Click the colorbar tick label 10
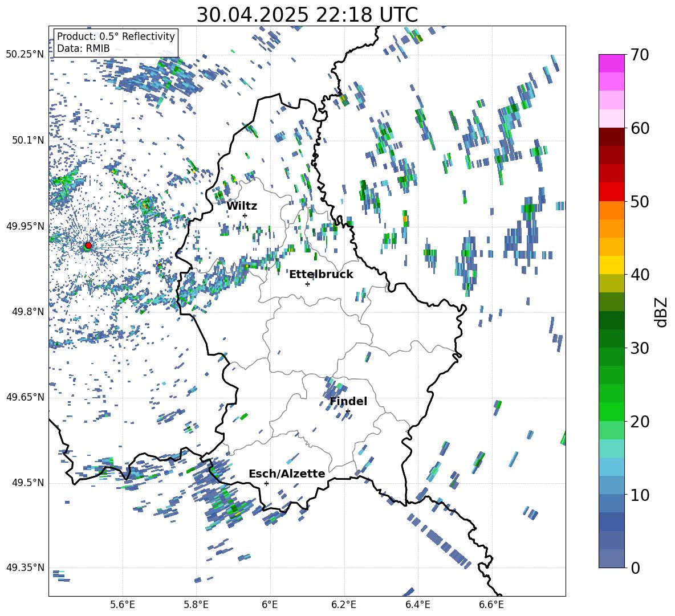The height and width of the screenshot is (616, 675). 639,495
